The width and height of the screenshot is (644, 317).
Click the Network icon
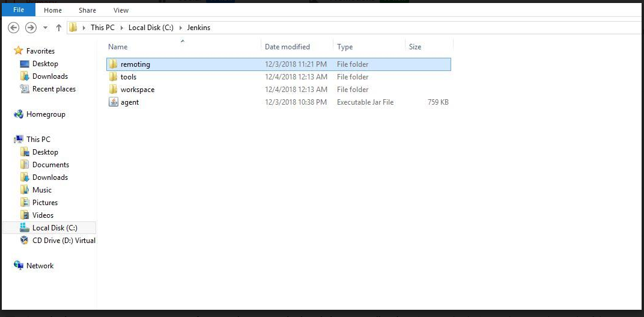(19, 265)
